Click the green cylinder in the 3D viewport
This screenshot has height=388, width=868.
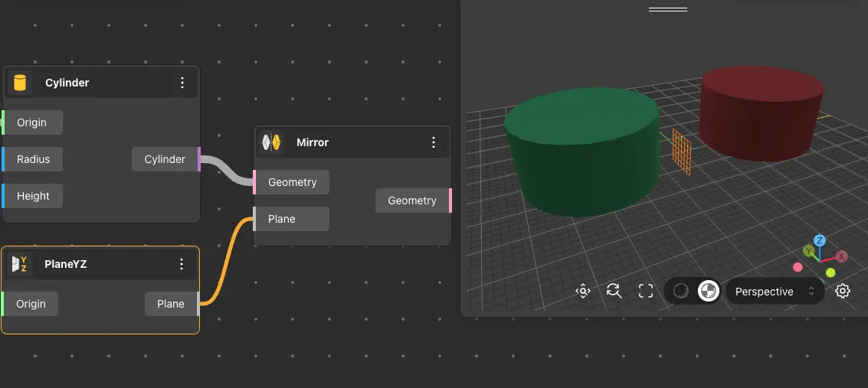pyautogui.click(x=582, y=153)
